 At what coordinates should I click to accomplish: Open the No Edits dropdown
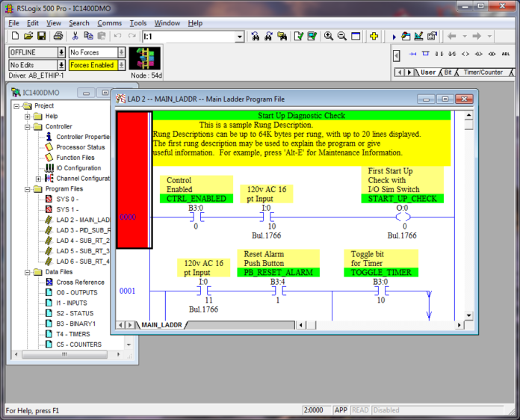coord(61,65)
